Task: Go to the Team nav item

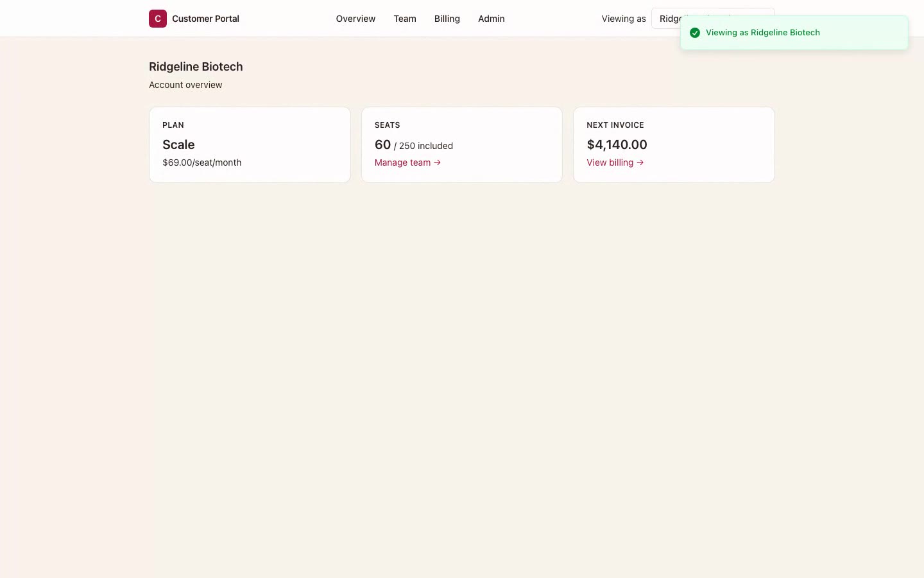Action: pyautogui.click(x=405, y=19)
